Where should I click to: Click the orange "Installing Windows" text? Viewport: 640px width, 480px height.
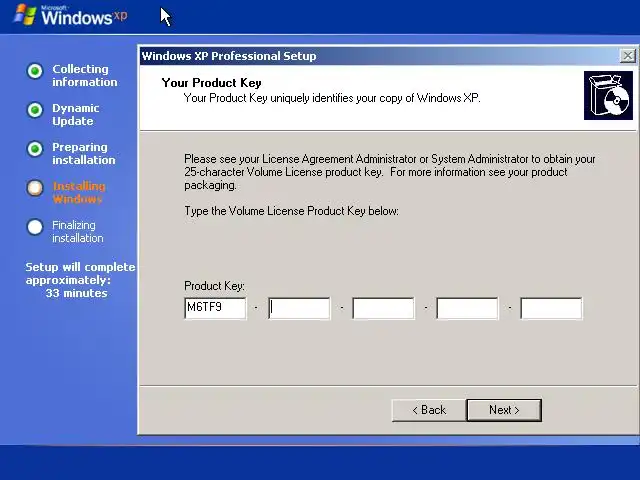(79, 193)
